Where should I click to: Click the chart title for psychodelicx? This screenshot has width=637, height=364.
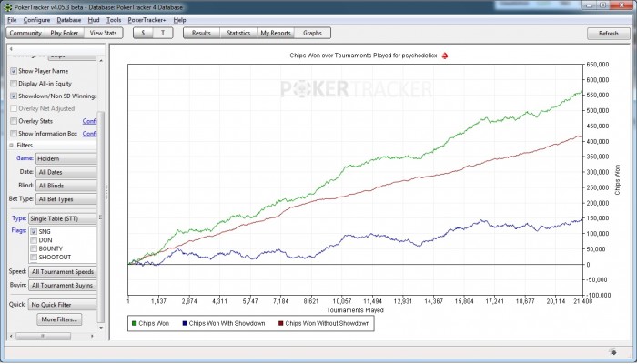pos(364,56)
